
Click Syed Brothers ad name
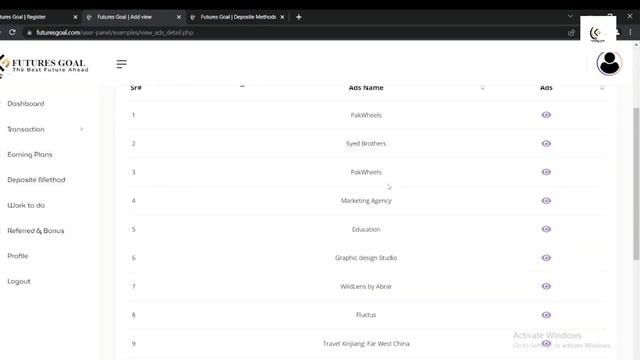click(x=366, y=144)
